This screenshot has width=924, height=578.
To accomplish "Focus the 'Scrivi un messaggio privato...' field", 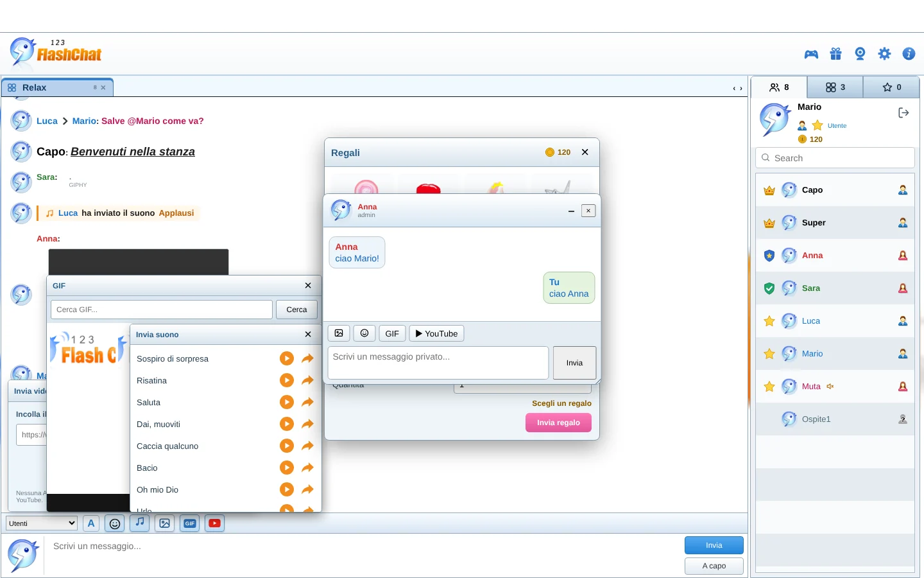I will (438, 363).
